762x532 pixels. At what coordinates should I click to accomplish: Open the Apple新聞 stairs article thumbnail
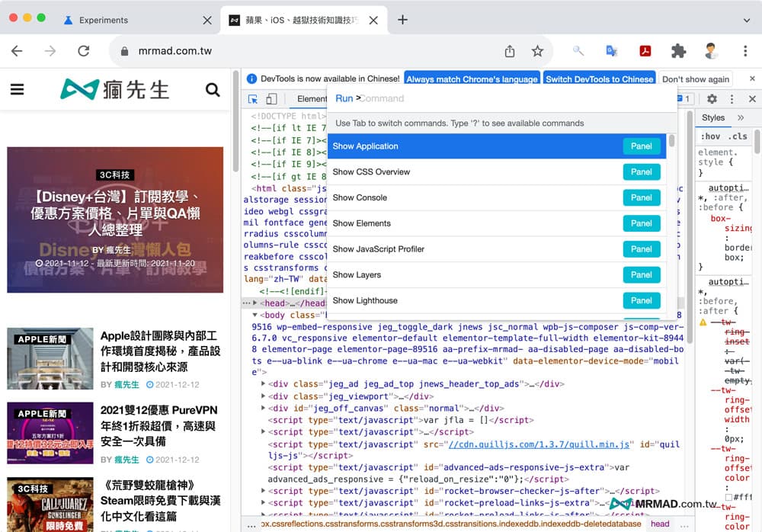[x=50, y=358]
